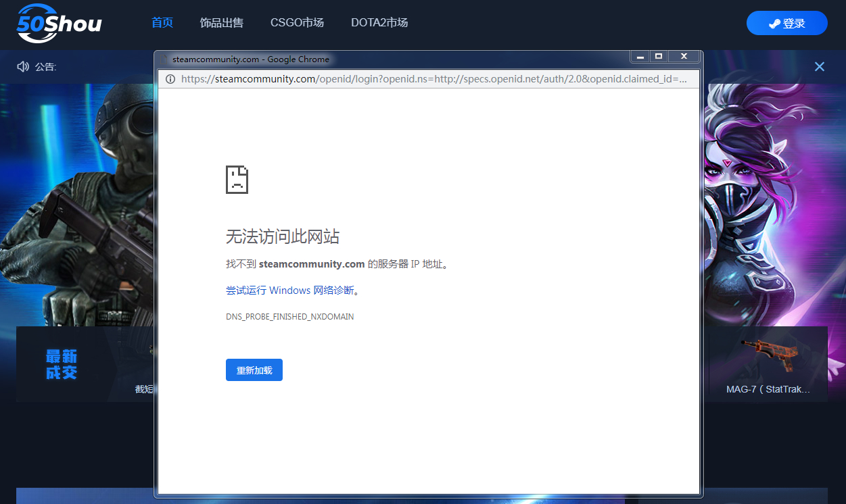Click the blue 登录 Steam login button
Screen dimensions: 846x504
tap(786, 23)
